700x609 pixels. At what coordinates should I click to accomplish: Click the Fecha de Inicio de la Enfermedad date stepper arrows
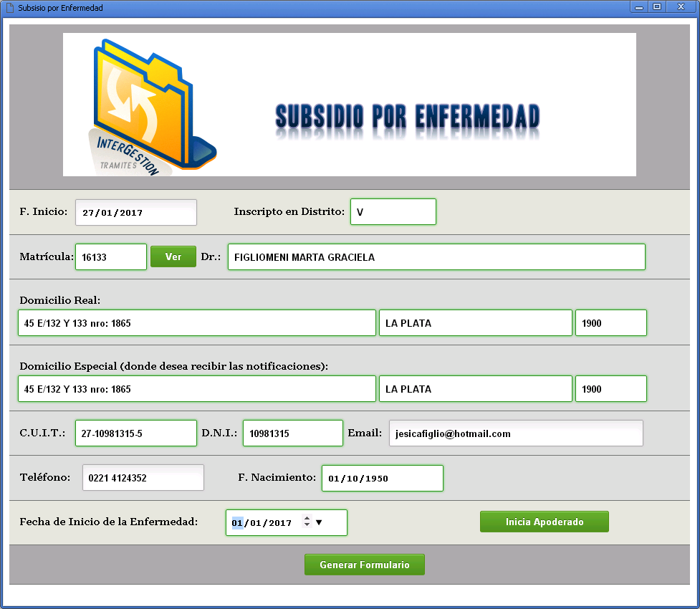(307, 521)
